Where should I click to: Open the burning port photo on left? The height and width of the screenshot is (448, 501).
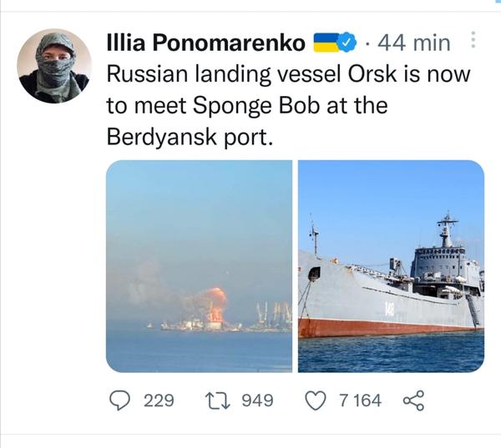[199, 265]
